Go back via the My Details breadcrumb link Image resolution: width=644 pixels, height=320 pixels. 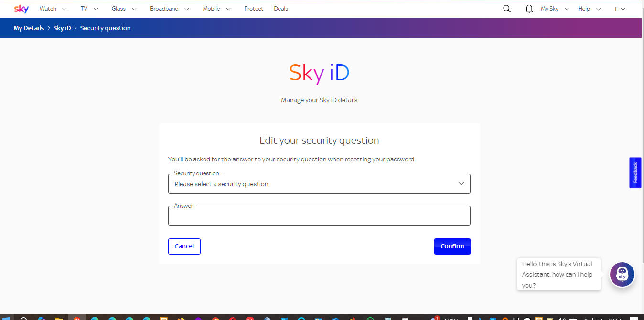click(x=29, y=28)
